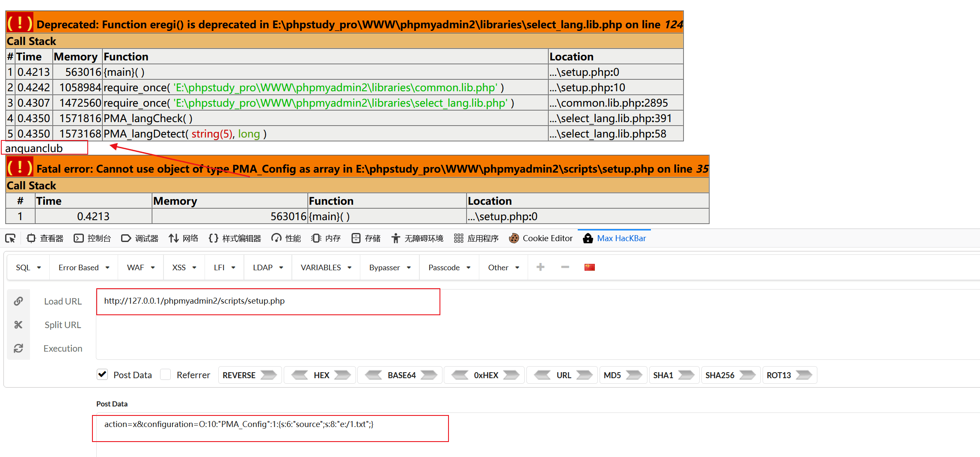980x457 pixels.
Task: Click the flag icon in HackBar toolbar
Action: pos(589,267)
